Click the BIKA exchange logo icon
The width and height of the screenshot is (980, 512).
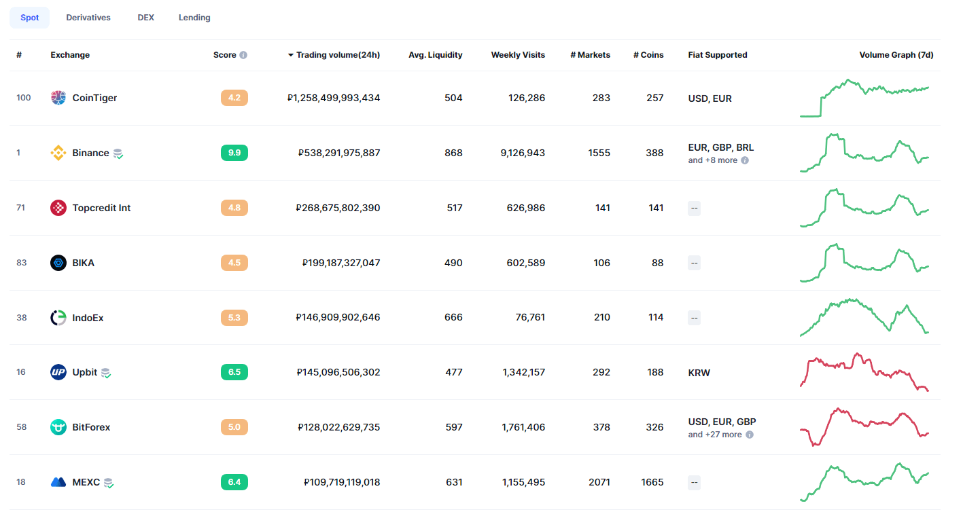coord(58,263)
